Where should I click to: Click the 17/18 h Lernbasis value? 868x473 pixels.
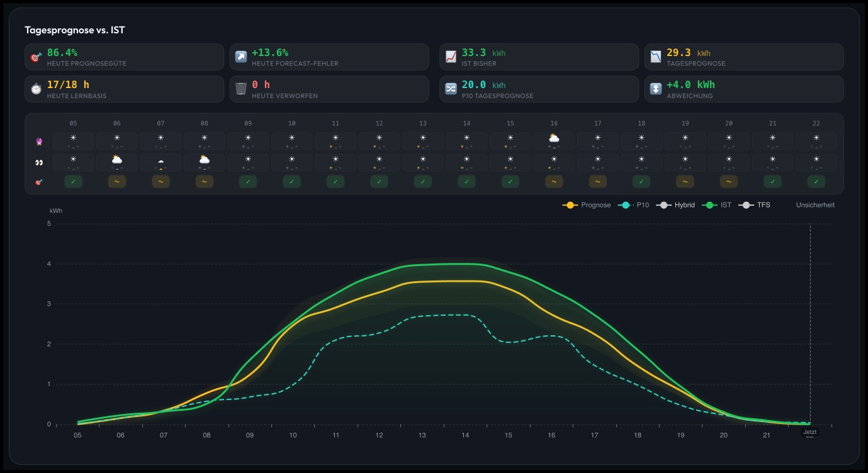tap(68, 84)
